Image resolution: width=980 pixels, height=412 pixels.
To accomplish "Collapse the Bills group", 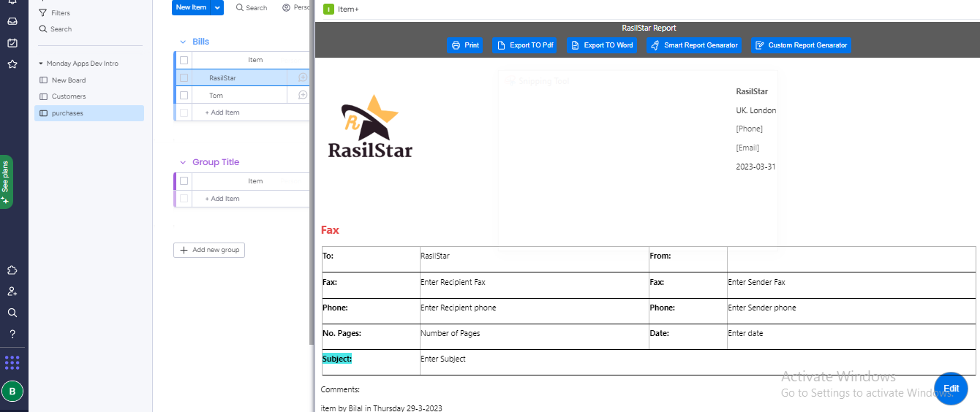I will pyautogui.click(x=183, y=42).
